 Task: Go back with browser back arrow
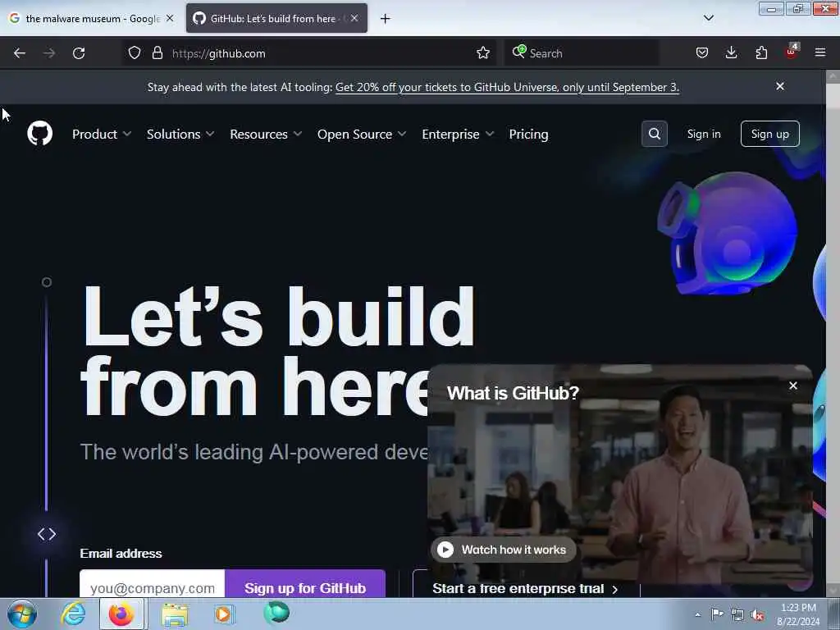coord(20,53)
